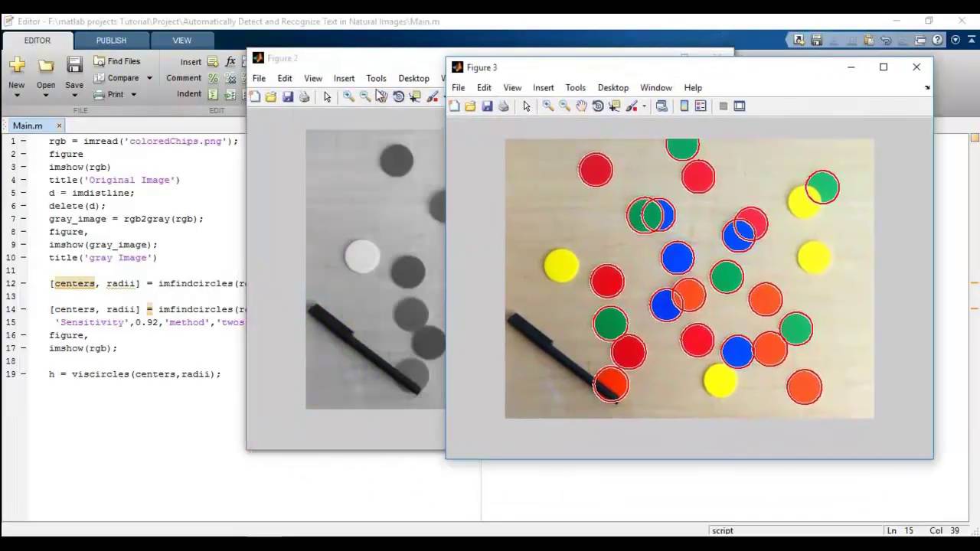The image size is (980, 551).
Task: Open Insert menu in Figure 3
Action: (x=544, y=88)
